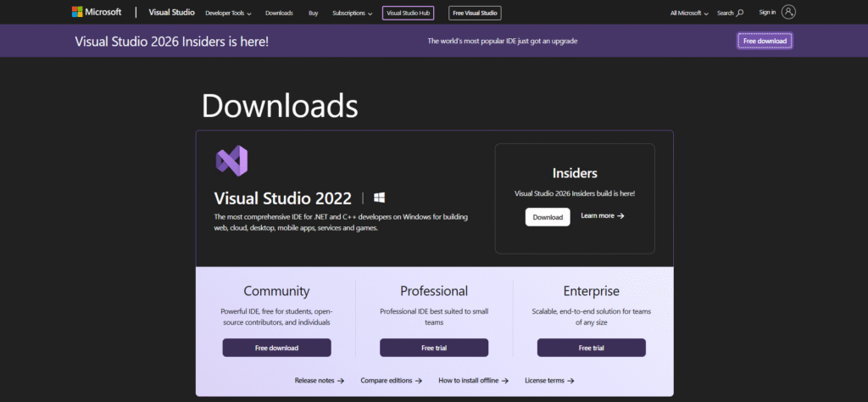Click the Sign in profile avatar icon
This screenshot has height=402, width=868.
click(789, 12)
